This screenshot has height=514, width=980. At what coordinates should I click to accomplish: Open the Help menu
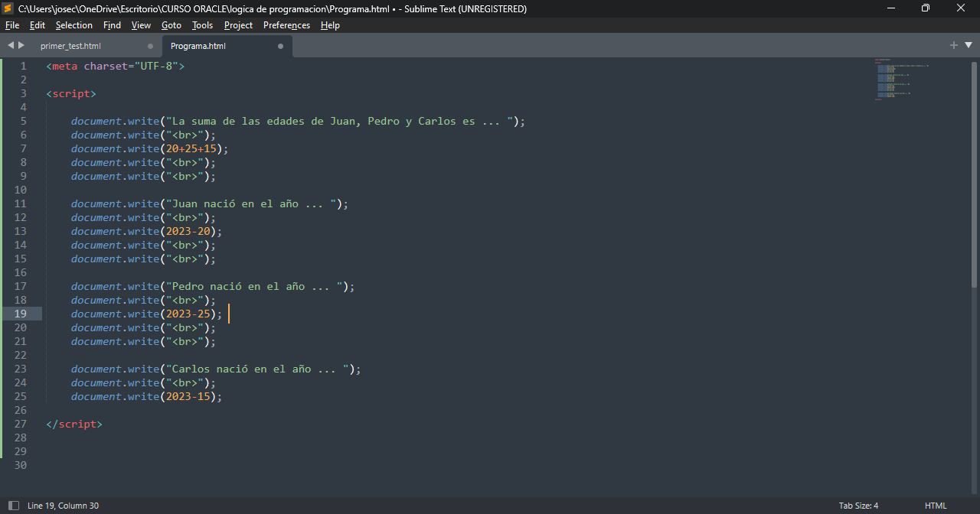point(330,25)
